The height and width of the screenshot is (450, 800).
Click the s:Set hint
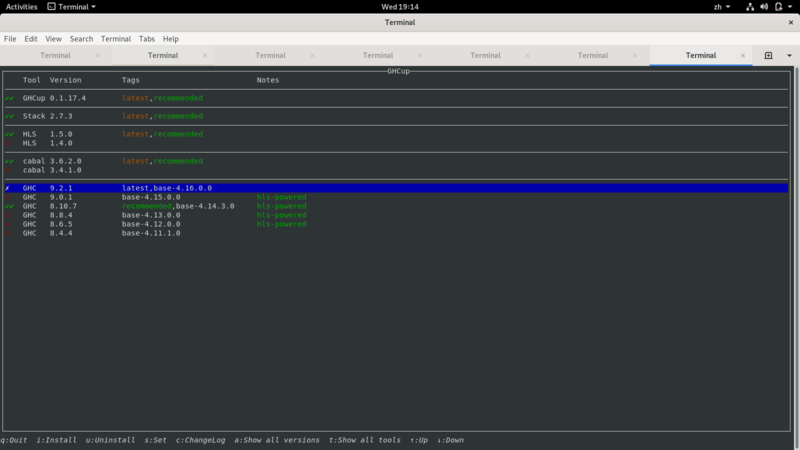(x=156, y=440)
